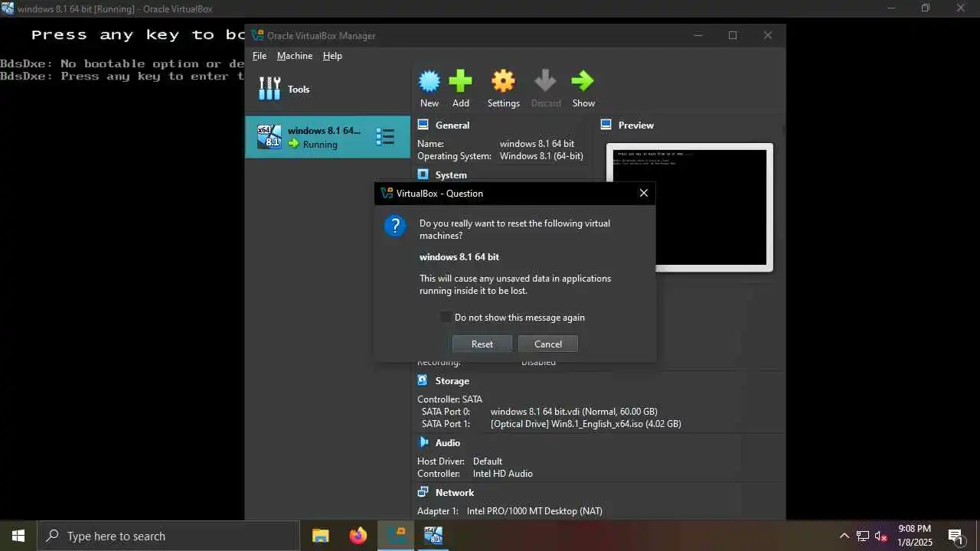Check Do not show this message again
The image size is (980, 551).
click(x=446, y=317)
